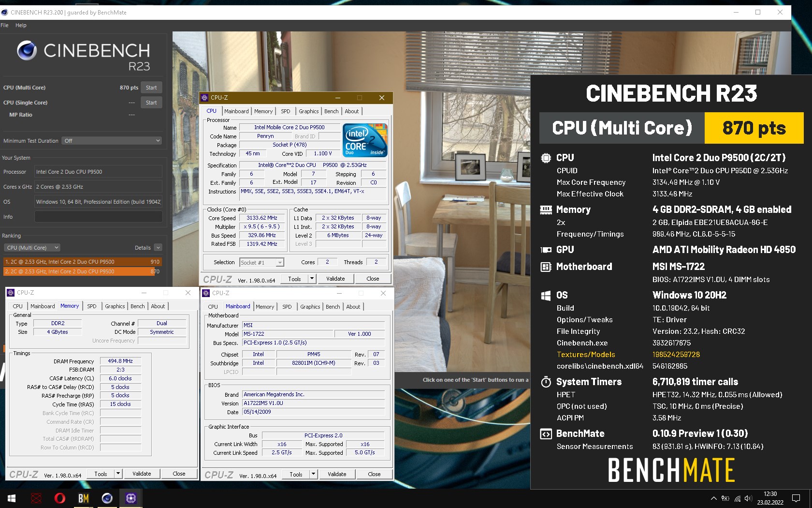Open the CPU (Multi Core) ranking dropdown

coord(32,248)
